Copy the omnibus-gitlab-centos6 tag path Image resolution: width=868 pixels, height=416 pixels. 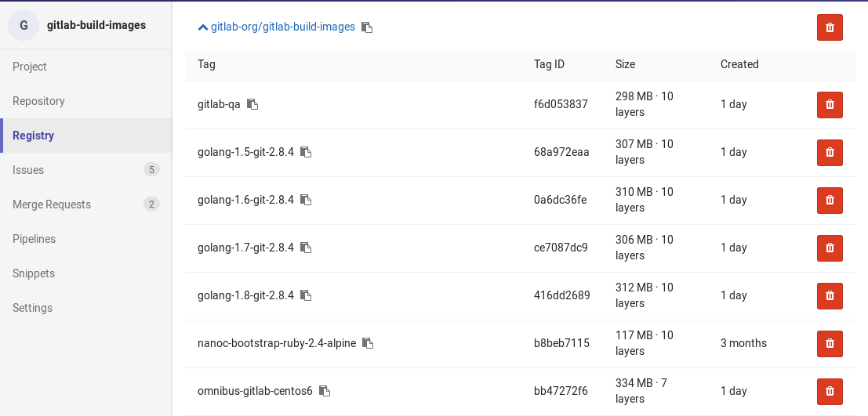tap(325, 391)
